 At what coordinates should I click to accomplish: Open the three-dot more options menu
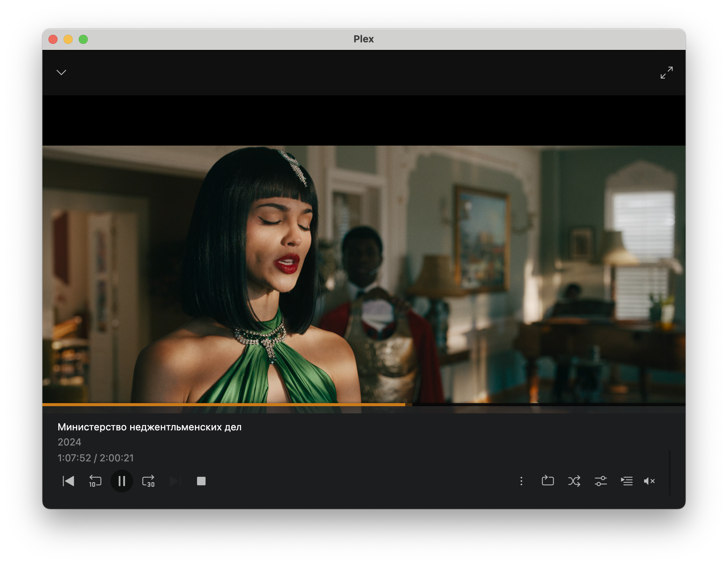(521, 481)
